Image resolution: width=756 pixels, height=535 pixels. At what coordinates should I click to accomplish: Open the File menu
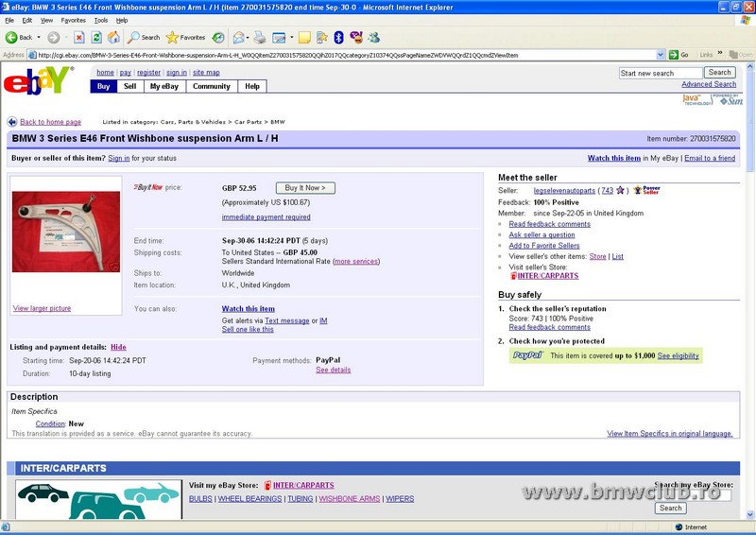click(9, 20)
